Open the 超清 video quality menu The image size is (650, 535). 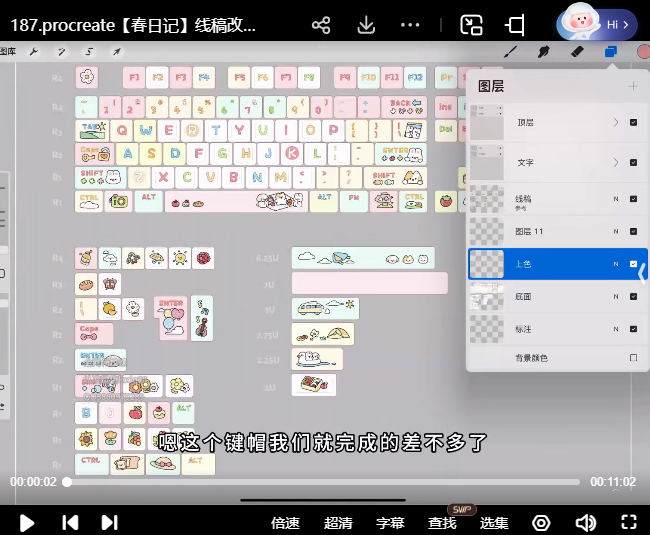[x=338, y=523]
